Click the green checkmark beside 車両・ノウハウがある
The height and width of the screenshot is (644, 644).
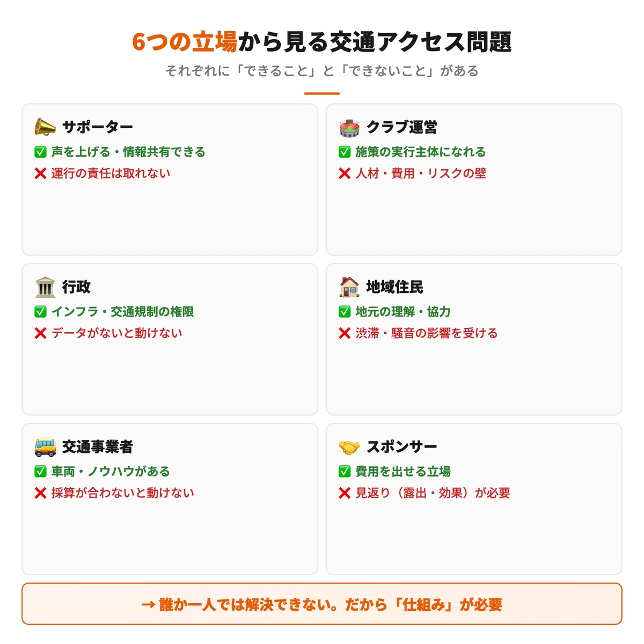click(40, 472)
